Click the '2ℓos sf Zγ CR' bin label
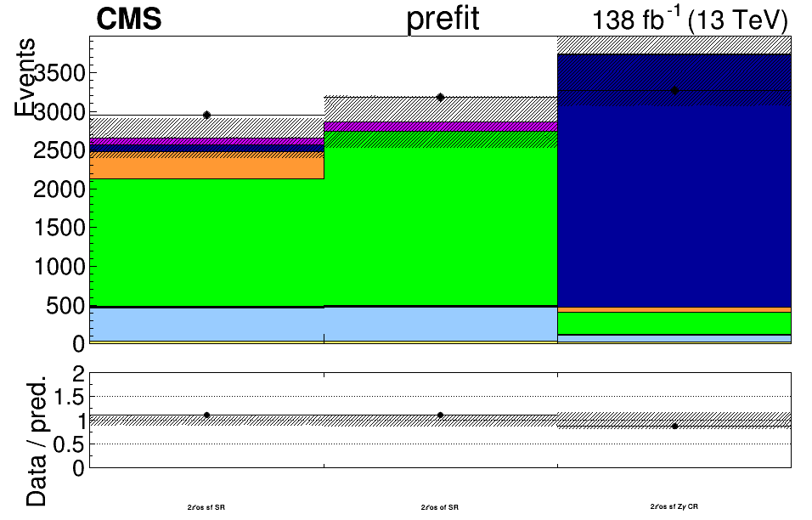The width and height of the screenshot is (812, 520). click(674, 506)
